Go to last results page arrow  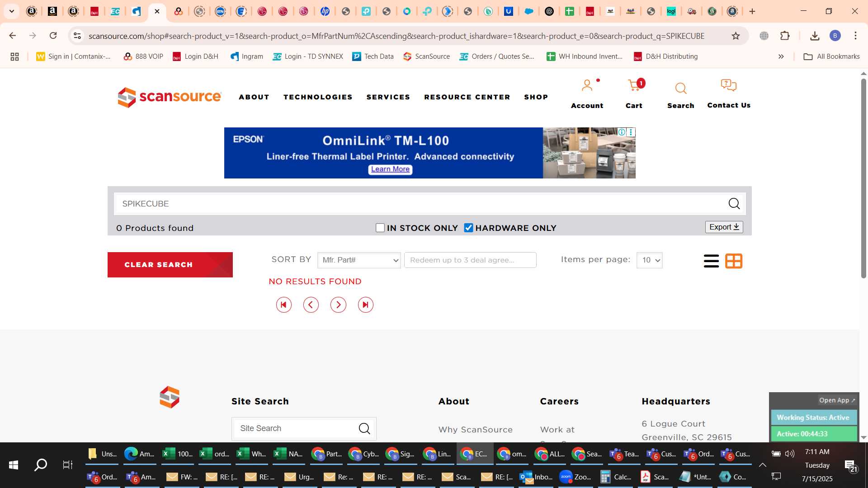(x=366, y=305)
